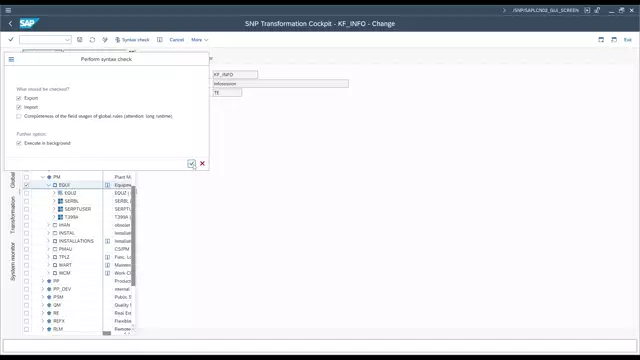Click info icon in the EQUI row
The image size is (640, 360).
[x=107, y=185]
